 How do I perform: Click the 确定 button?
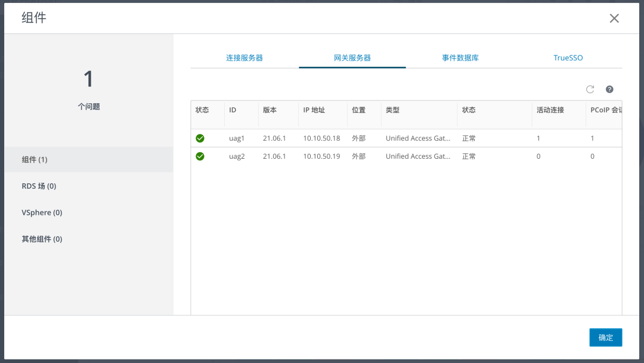[x=605, y=337]
